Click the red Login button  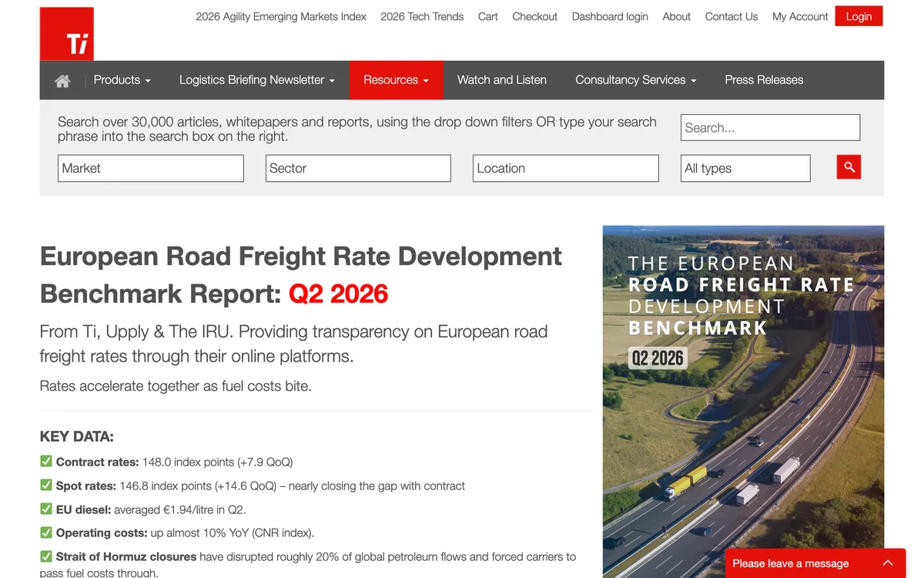(859, 16)
